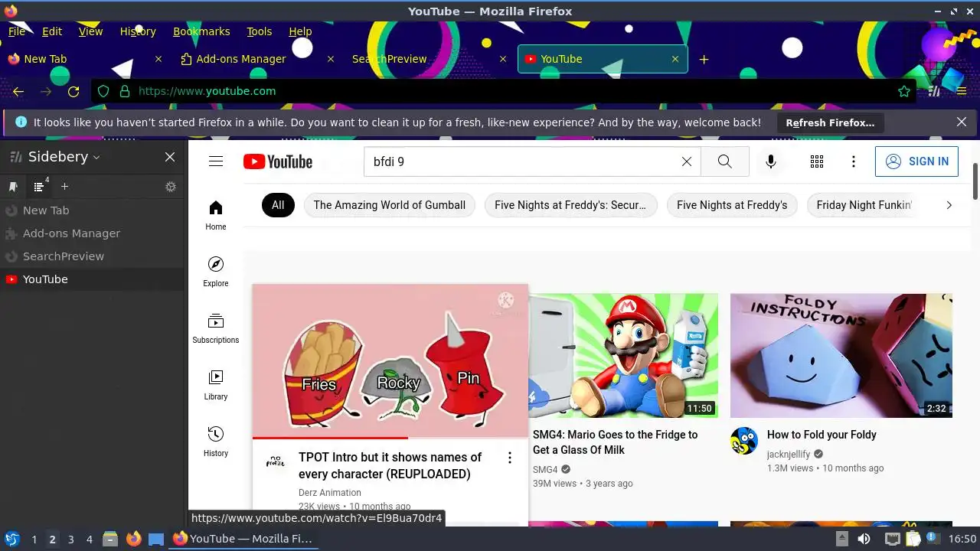Close the Add-ons Manager tab
980x551 pixels.
(331, 59)
